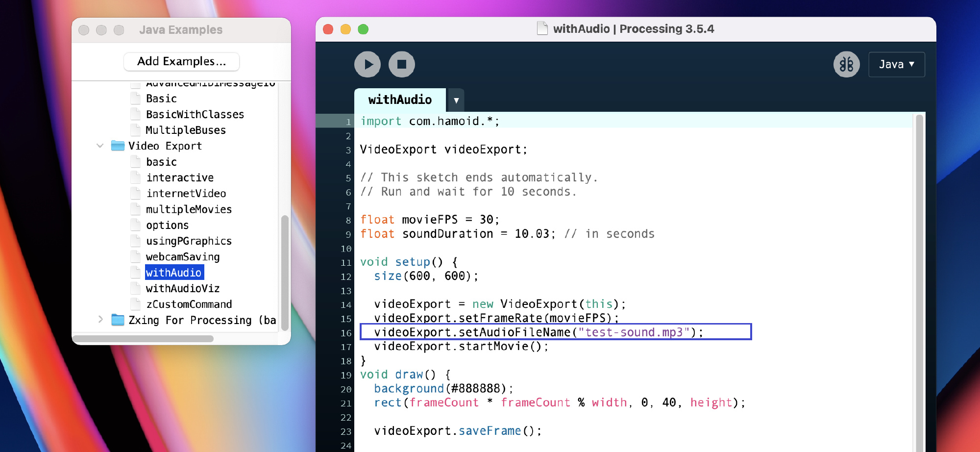980x452 pixels.
Task: Maximize Processing window with green button
Action: coord(363,29)
